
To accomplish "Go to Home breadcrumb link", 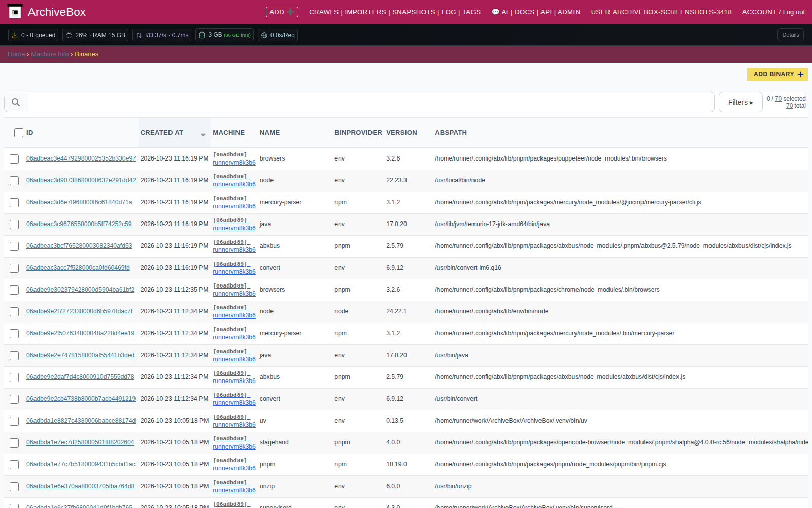I will click(x=16, y=54).
